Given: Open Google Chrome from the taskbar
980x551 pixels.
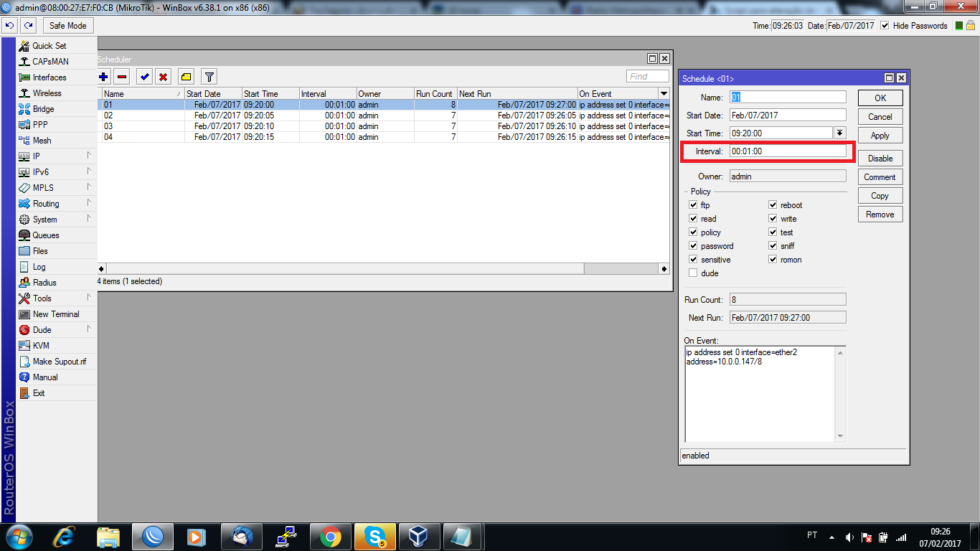Looking at the screenshot, I should point(330,536).
